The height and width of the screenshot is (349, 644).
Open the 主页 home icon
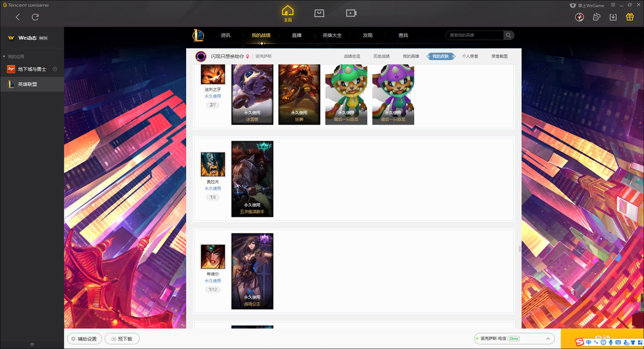pos(288,13)
